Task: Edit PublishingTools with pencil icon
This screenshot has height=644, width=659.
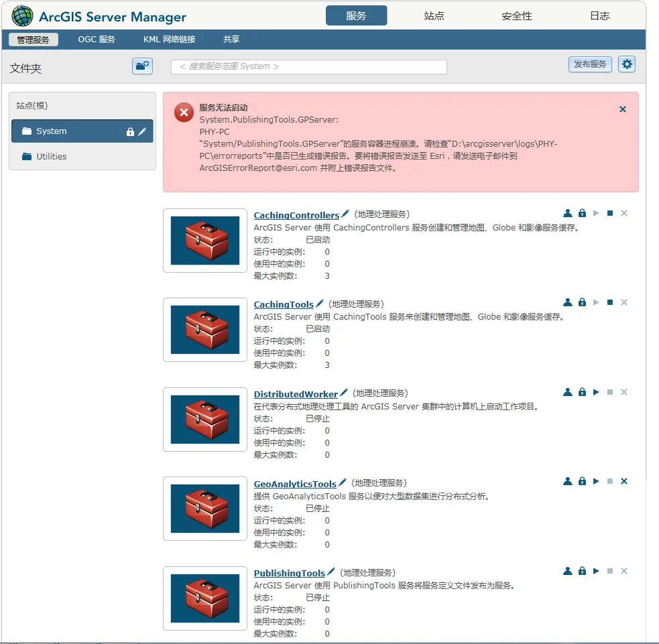Action: [331, 572]
